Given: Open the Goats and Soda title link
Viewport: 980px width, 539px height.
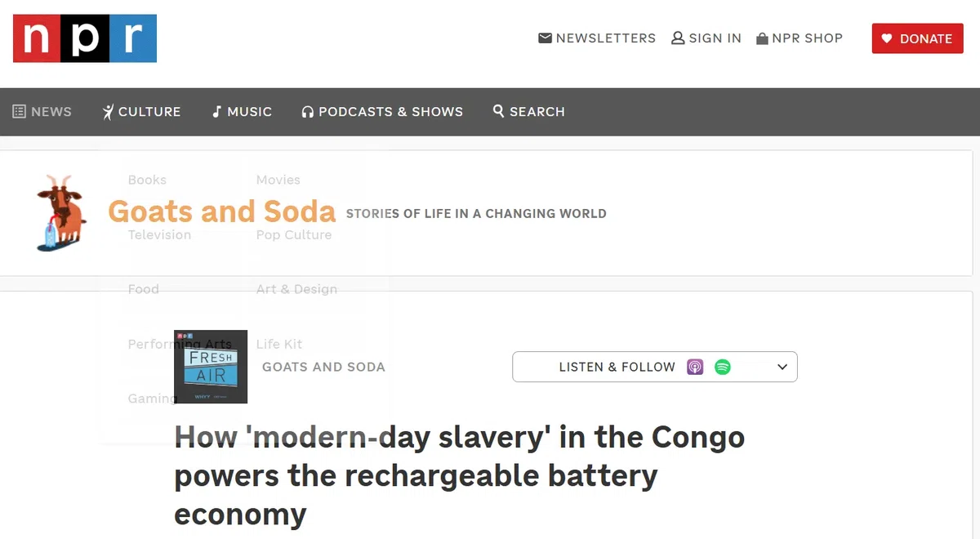Looking at the screenshot, I should (222, 212).
